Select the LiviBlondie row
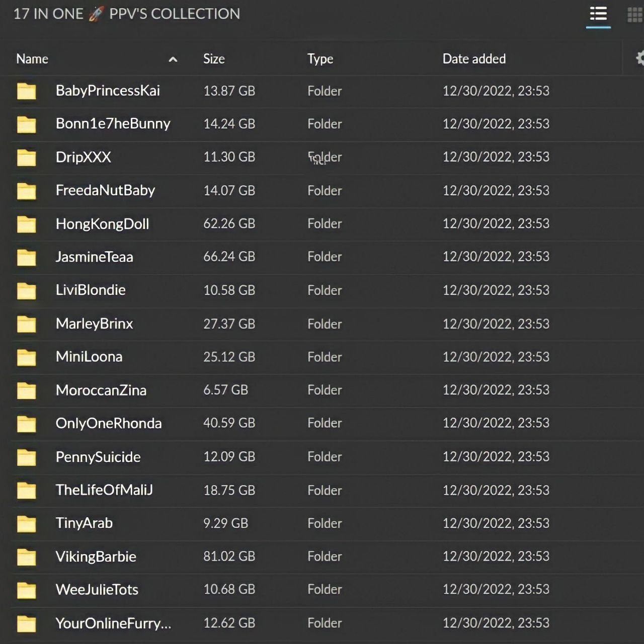Image resolution: width=644 pixels, height=644 pixels. point(322,290)
